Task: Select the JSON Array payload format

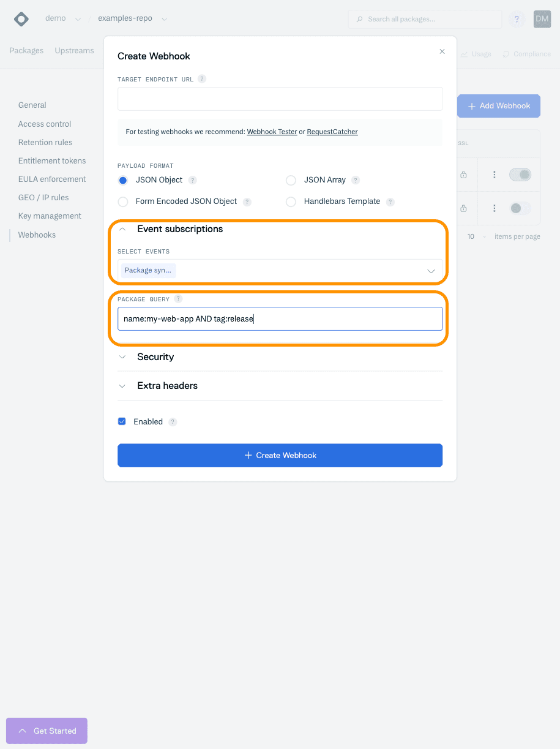Action: pyautogui.click(x=291, y=180)
